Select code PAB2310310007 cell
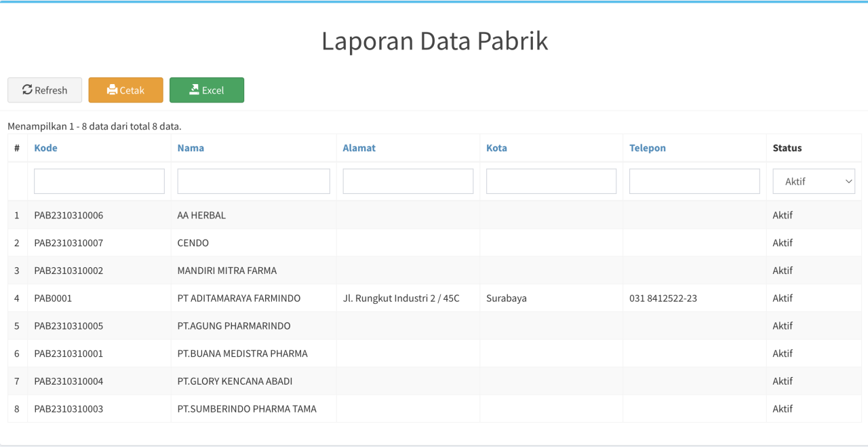 tap(68, 243)
